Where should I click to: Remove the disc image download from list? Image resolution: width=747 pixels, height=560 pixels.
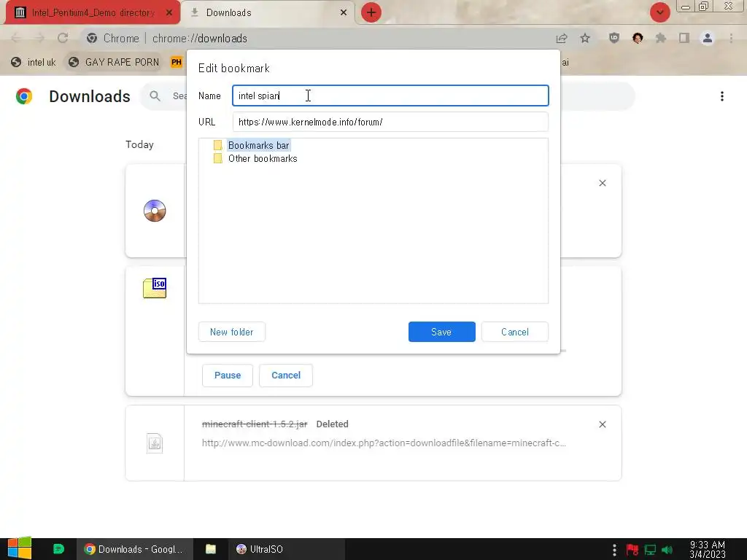click(602, 183)
